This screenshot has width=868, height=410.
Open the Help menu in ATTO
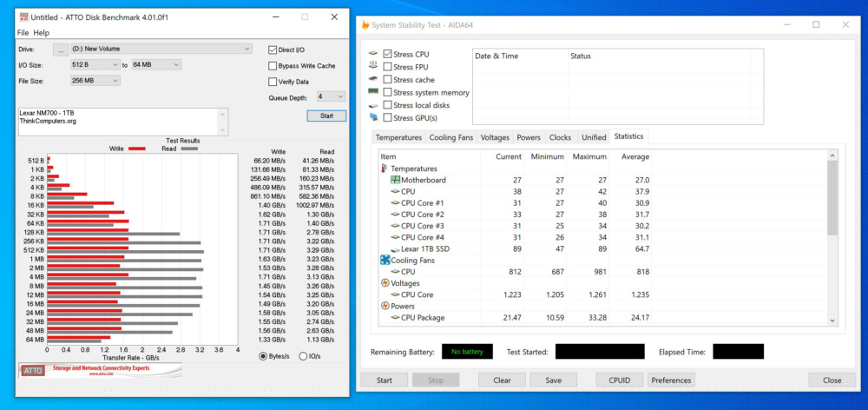click(41, 33)
